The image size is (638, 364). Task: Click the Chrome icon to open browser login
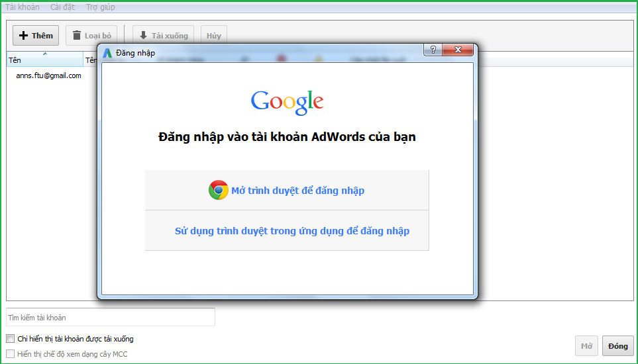(x=219, y=191)
